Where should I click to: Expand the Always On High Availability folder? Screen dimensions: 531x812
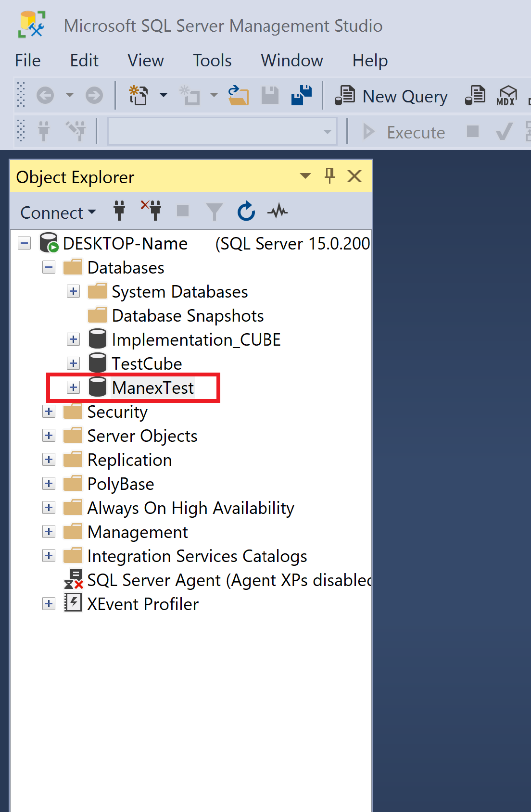pos(49,508)
